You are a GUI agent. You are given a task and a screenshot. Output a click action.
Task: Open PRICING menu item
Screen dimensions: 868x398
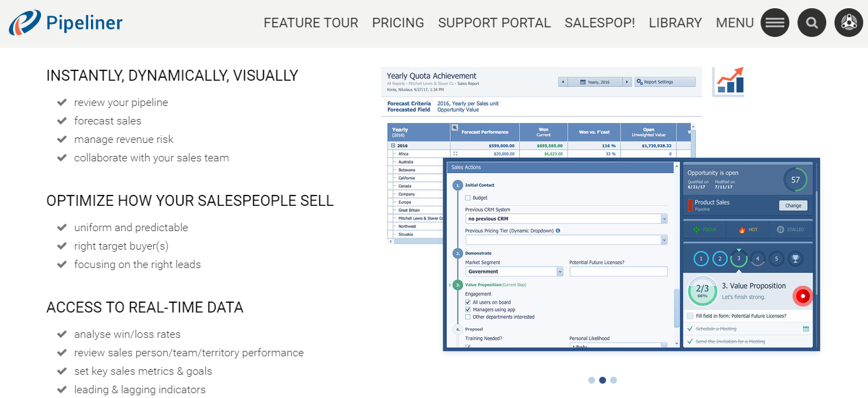[398, 23]
